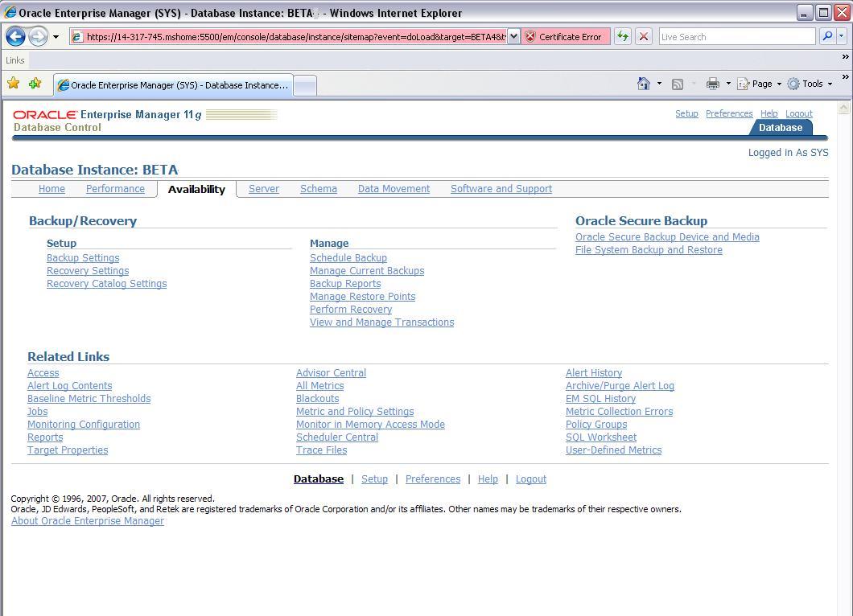Viewport: 853px width, 616px height.
Task: Click the Certificate Error shield warning
Action: pos(563,36)
